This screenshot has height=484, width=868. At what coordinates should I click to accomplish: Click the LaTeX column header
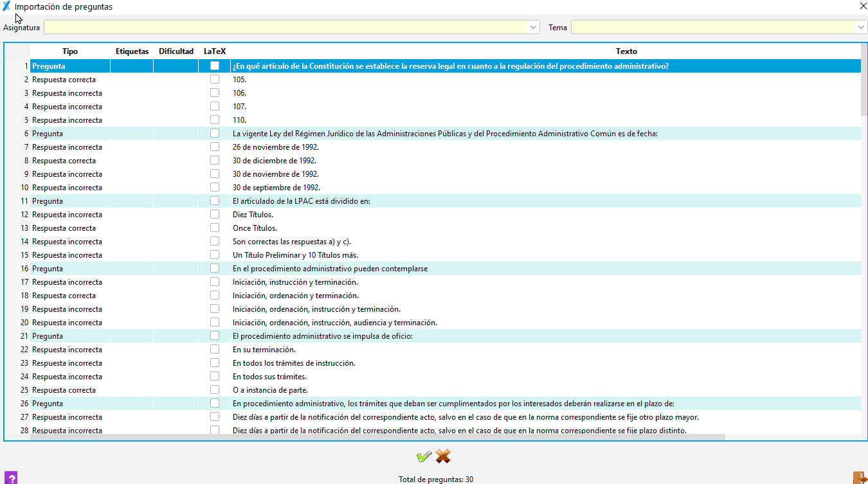(x=215, y=51)
